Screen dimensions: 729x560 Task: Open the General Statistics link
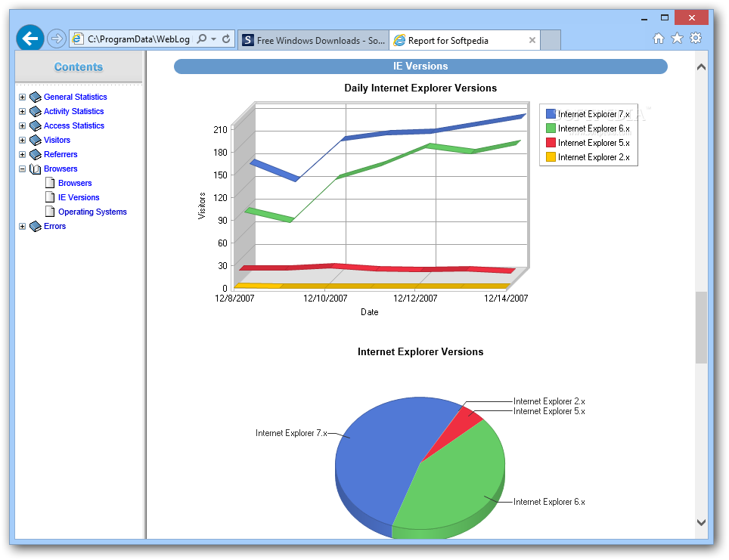click(x=76, y=97)
